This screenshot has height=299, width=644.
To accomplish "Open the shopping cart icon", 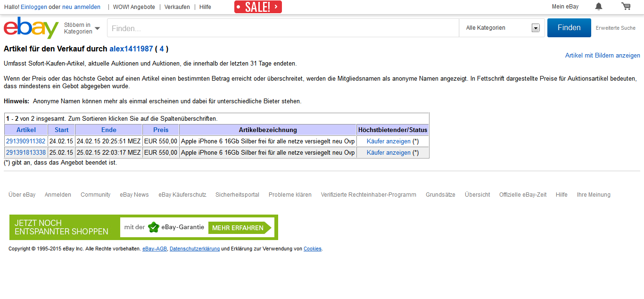I will (x=626, y=7).
